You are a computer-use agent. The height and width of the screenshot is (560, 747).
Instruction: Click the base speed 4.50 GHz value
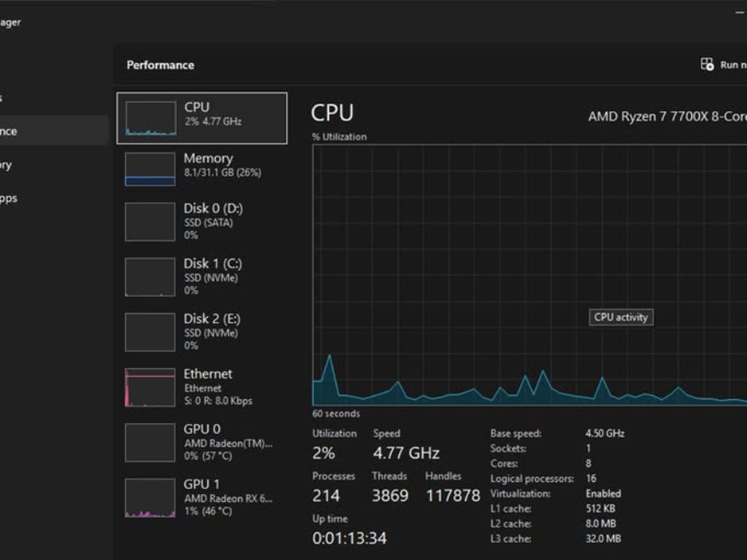(605, 433)
